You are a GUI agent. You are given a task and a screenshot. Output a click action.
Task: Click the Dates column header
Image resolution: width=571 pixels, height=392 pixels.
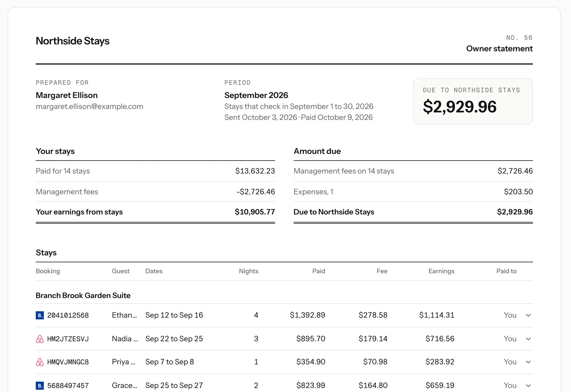tap(154, 271)
